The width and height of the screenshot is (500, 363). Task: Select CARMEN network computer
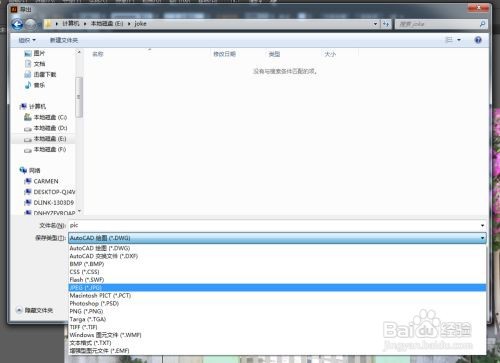[41, 181]
